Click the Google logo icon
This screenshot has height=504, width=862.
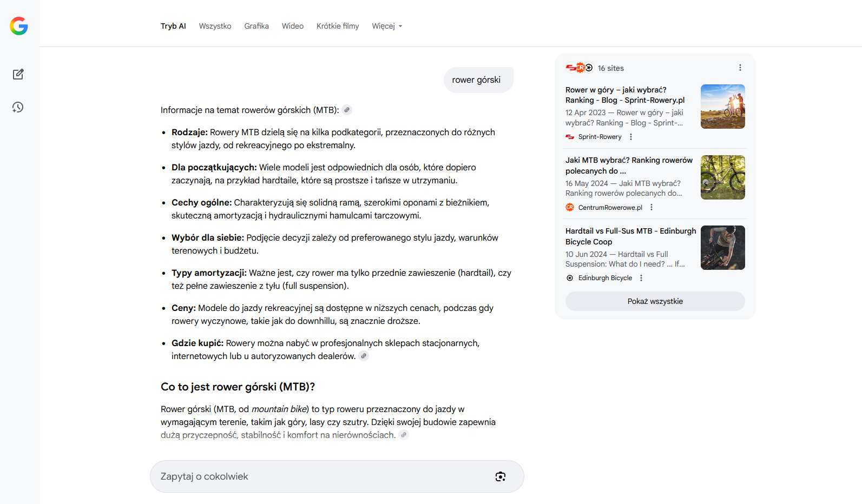[x=19, y=26]
